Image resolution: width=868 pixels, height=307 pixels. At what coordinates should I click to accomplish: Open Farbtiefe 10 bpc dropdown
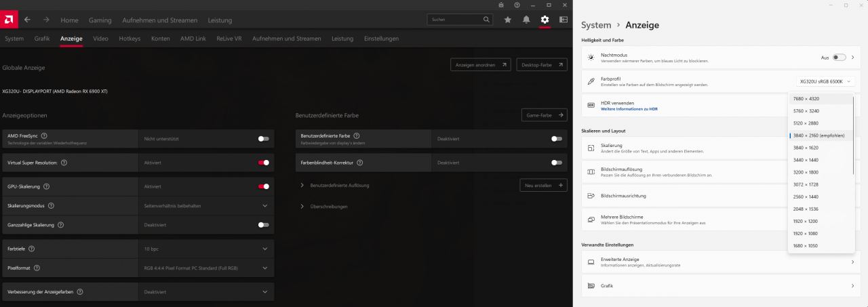click(206, 249)
